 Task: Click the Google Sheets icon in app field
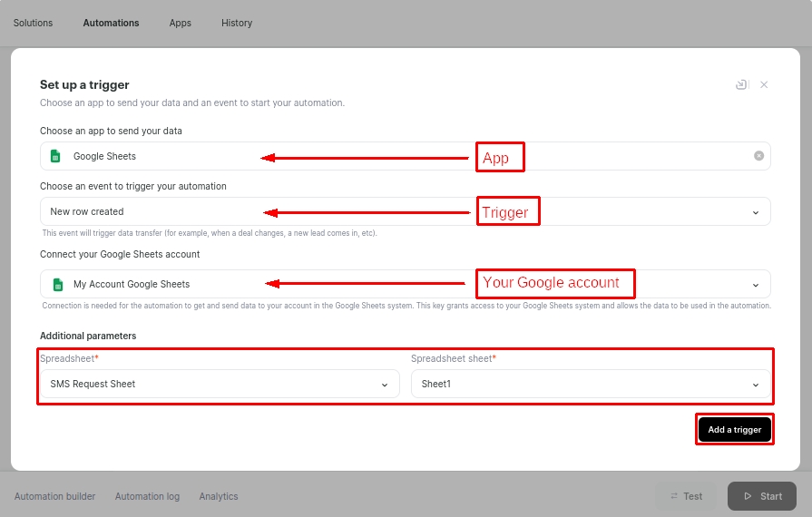(56, 156)
